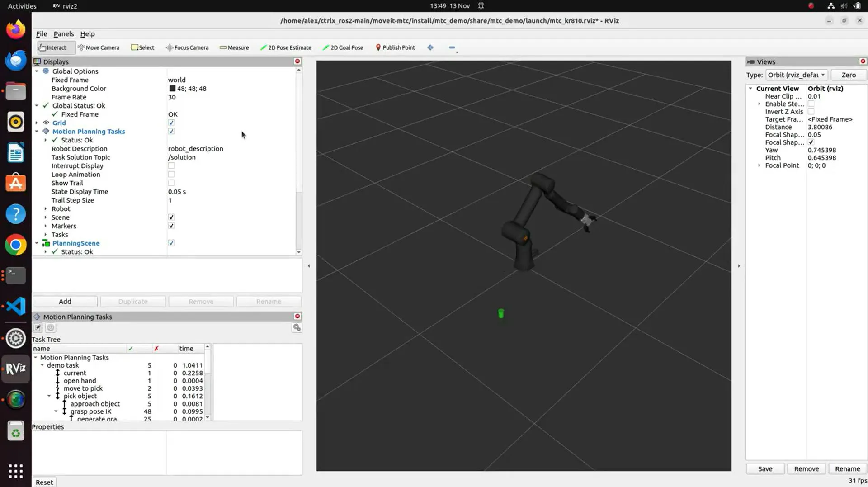Expand the Robot property node
The image size is (868, 487).
click(x=45, y=208)
